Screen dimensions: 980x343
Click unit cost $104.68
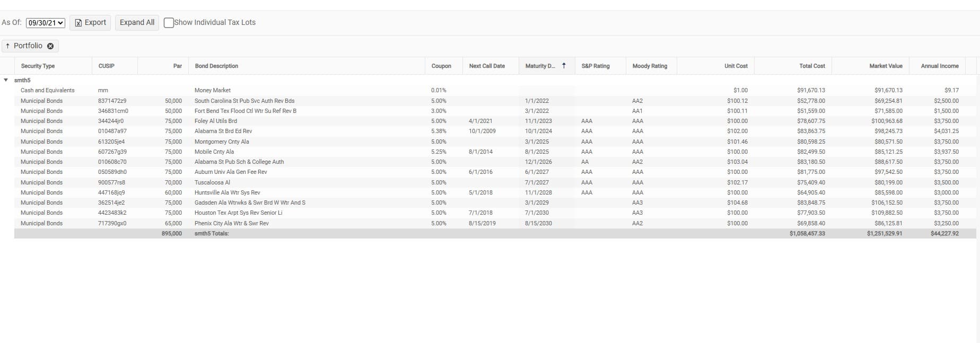click(x=737, y=203)
